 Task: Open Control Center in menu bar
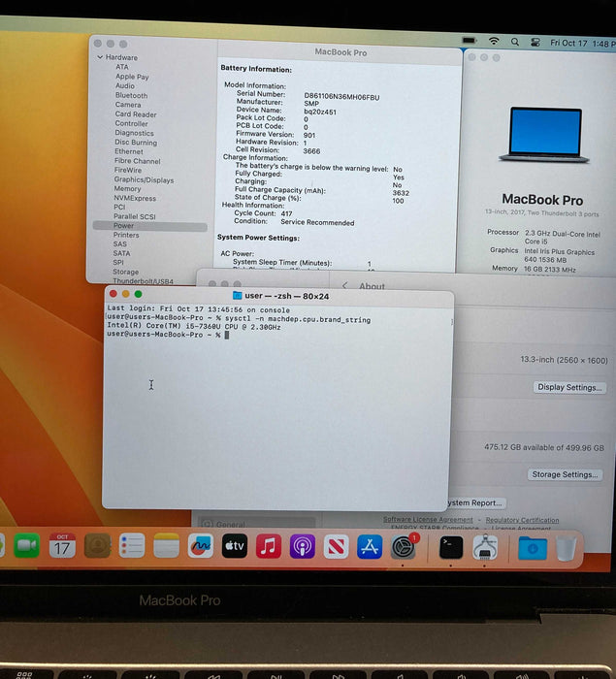[x=535, y=42]
